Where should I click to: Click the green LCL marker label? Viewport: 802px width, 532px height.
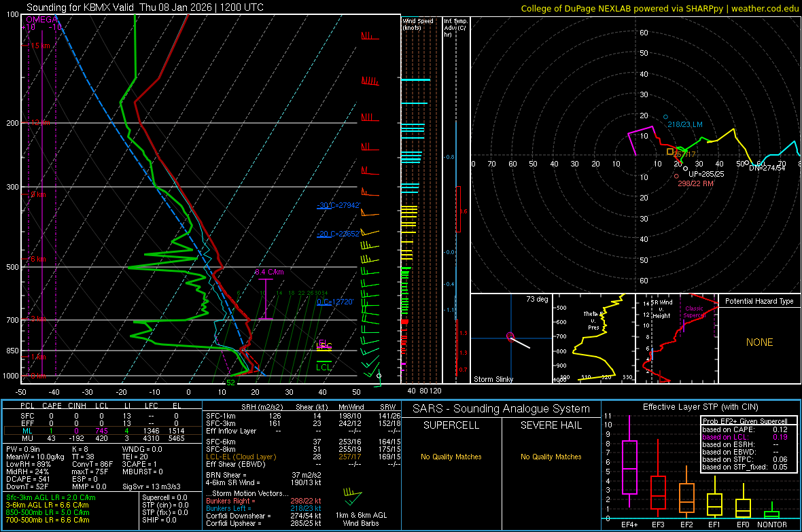[x=324, y=367]
